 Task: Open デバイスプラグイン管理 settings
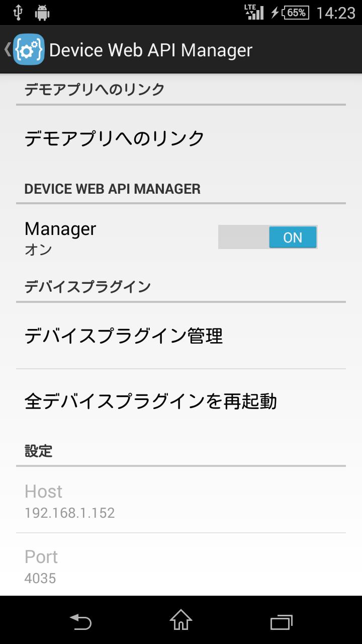tap(124, 336)
